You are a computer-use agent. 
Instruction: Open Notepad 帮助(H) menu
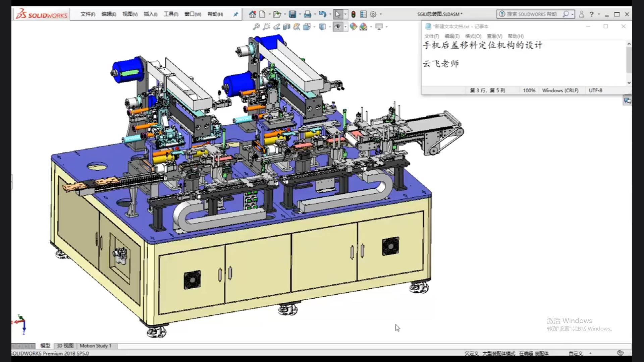(516, 36)
